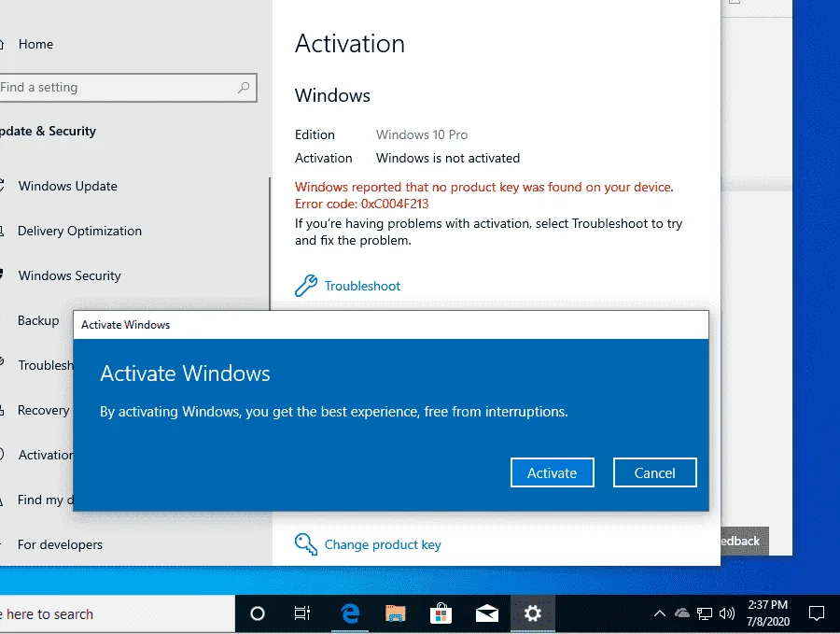Click the Troubleshoot wrench icon
Screen dimensions: 840x634
(306, 286)
